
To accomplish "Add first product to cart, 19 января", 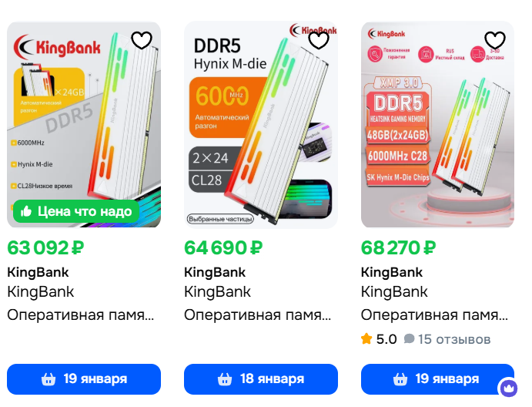I will 84,379.
